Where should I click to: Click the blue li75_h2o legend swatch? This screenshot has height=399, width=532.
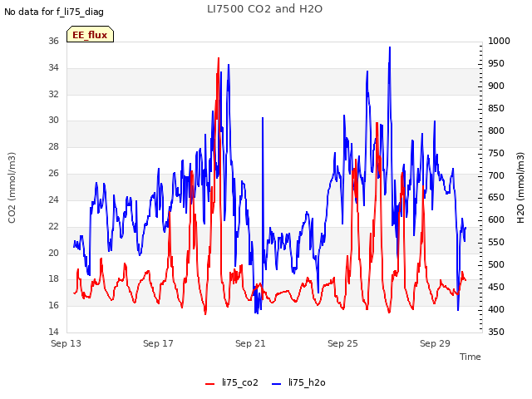click(x=277, y=384)
